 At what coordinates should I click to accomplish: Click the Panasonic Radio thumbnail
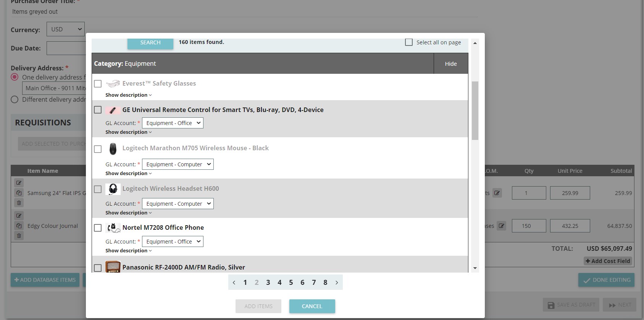click(x=113, y=266)
